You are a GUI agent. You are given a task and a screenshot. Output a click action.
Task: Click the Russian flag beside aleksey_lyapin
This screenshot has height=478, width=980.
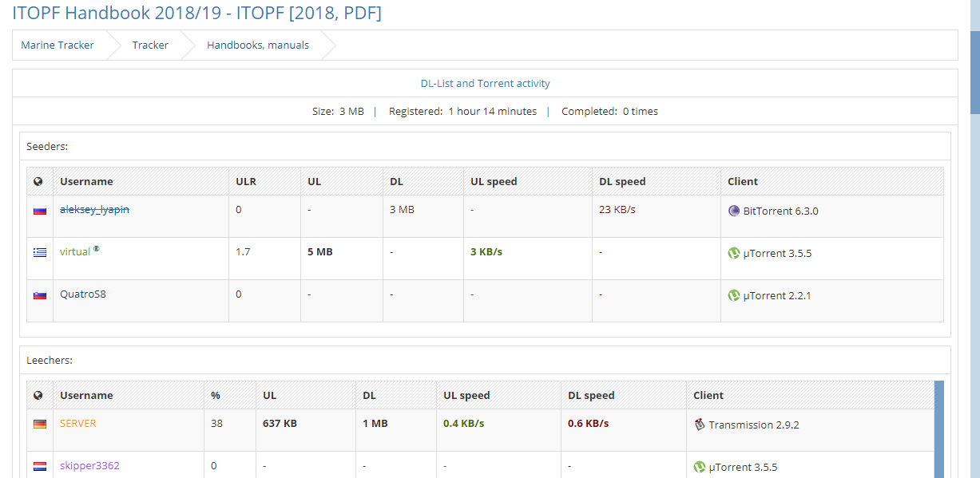coord(39,211)
